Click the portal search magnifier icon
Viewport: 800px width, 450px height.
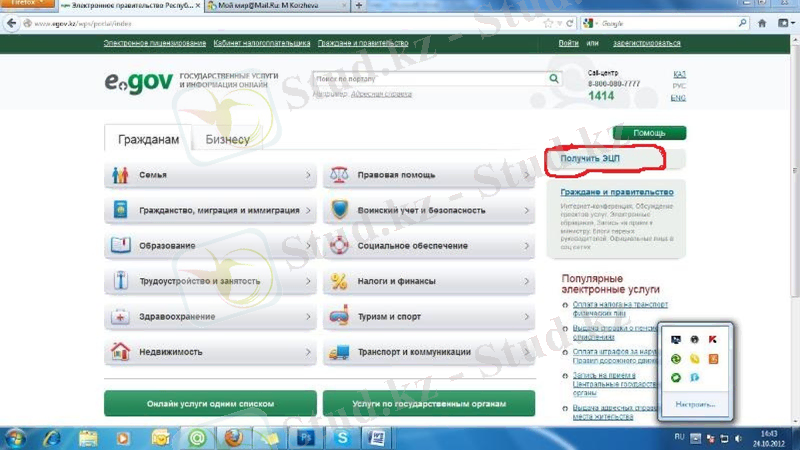click(x=554, y=79)
